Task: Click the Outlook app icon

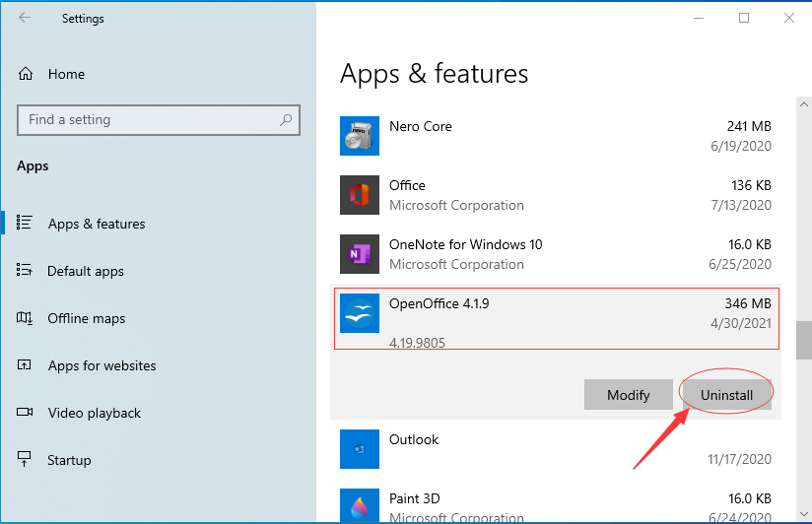Action: 360,449
